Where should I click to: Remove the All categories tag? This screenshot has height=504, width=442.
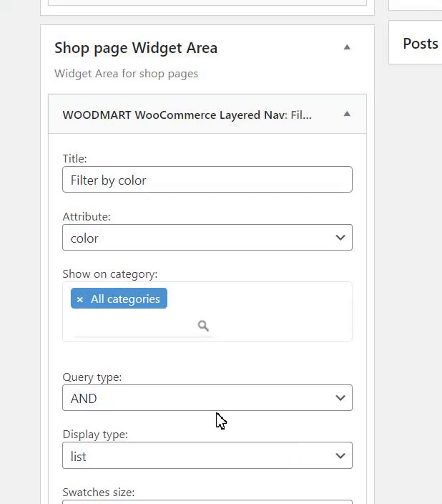[80, 299]
